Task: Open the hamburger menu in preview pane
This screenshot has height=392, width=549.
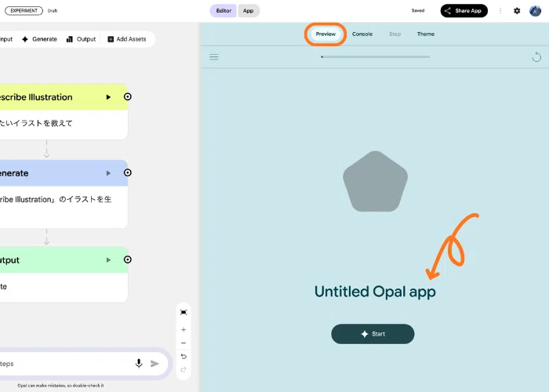Action: click(214, 57)
